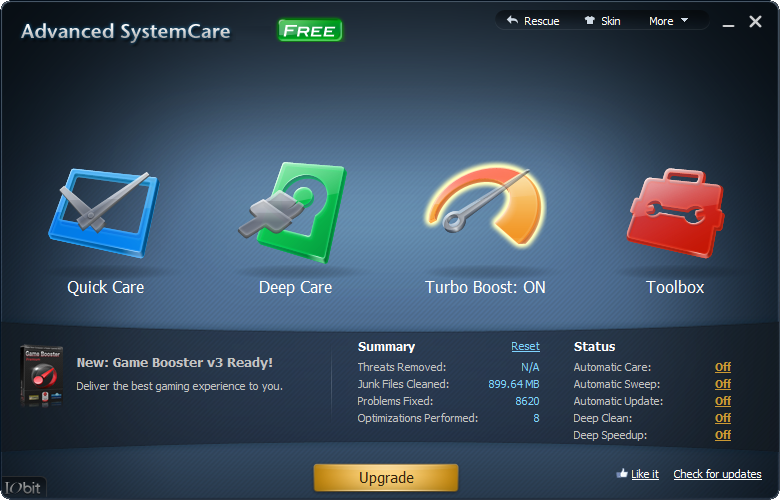Click the Skin shirt icon

tap(589, 20)
